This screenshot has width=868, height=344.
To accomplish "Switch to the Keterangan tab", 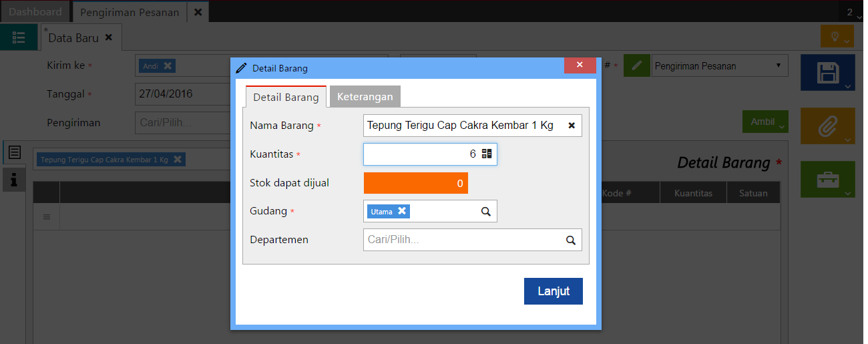I will pyautogui.click(x=365, y=97).
